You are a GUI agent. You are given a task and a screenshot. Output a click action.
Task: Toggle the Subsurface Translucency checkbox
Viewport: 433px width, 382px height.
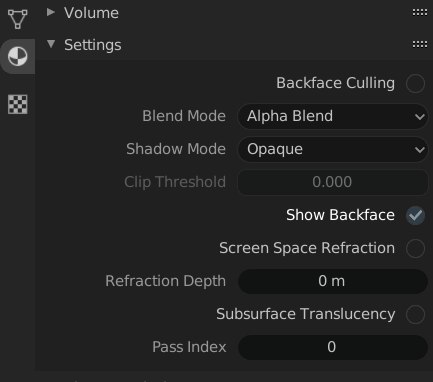click(415, 314)
